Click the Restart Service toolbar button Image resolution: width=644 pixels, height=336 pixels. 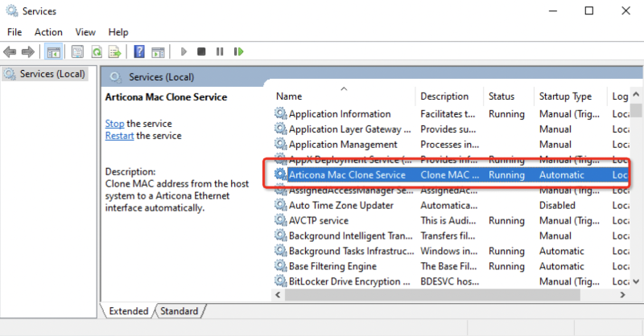coord(238,51)
